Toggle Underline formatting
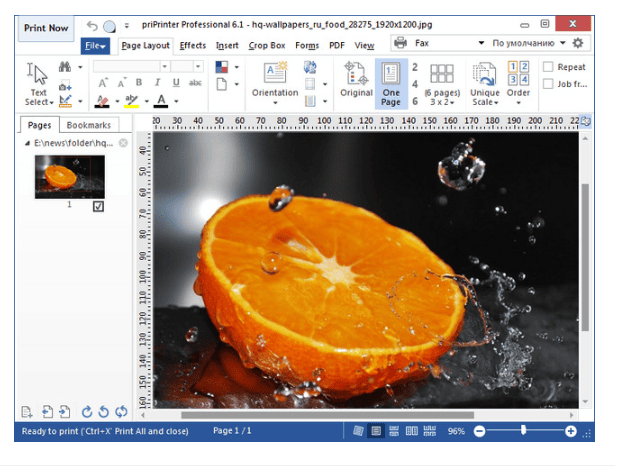The height and width of the screenshot is (467, 618). click(x=176, y=82)
